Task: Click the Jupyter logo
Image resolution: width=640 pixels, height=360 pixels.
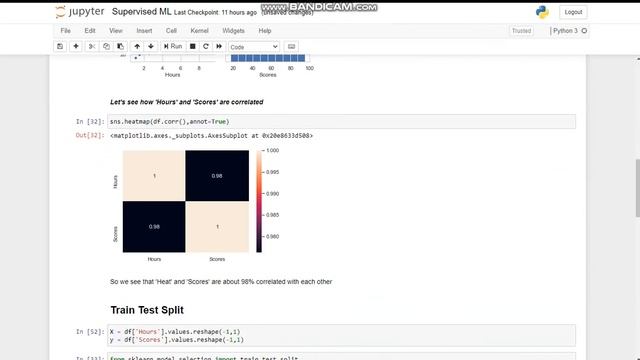Action: coord(80,12)
